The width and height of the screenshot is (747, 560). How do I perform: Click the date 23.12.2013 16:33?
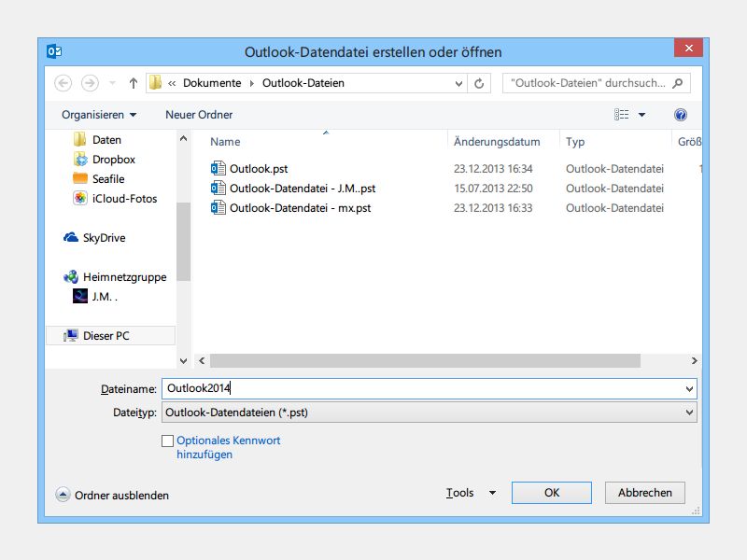493,207
